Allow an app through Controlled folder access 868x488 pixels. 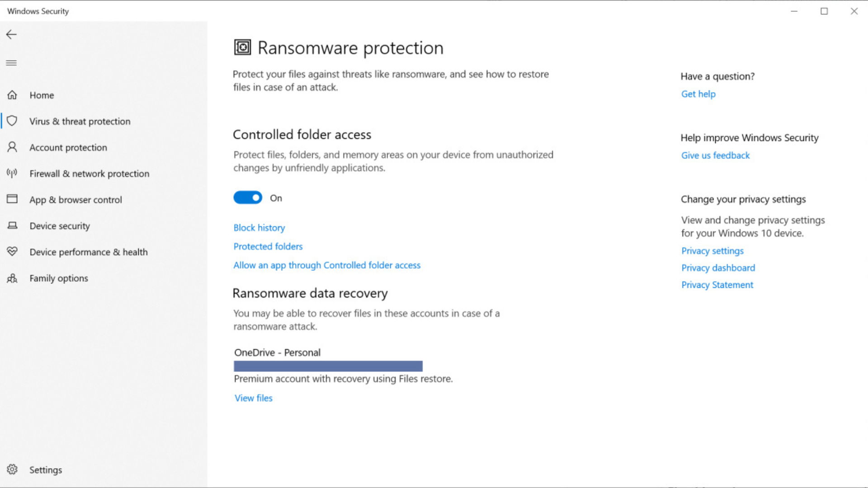point(326,265)
